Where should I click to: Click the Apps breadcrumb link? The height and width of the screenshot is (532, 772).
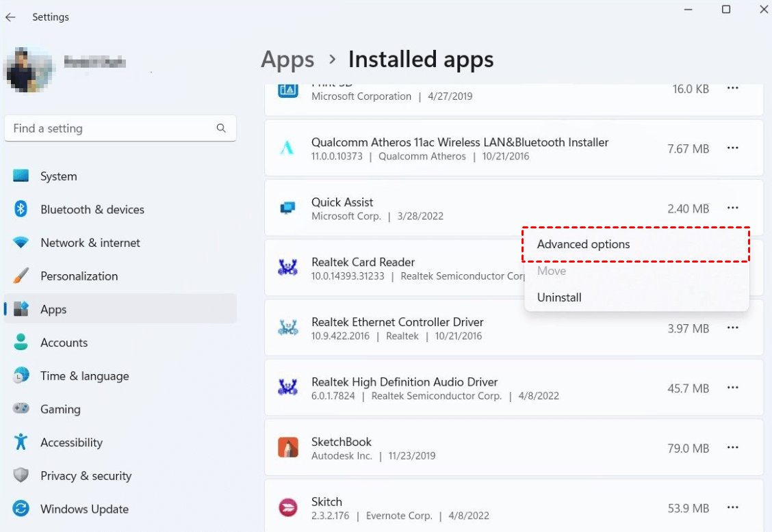coord(287,60)
